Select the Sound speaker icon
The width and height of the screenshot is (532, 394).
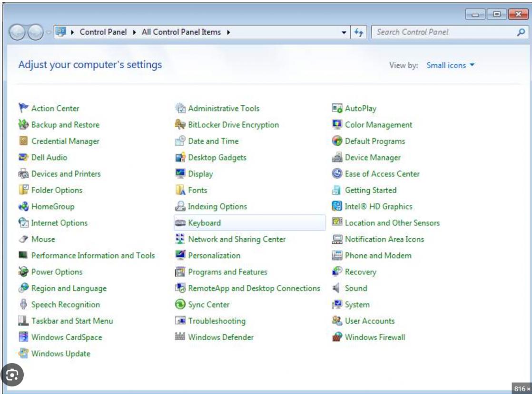[x=337, y=288]
